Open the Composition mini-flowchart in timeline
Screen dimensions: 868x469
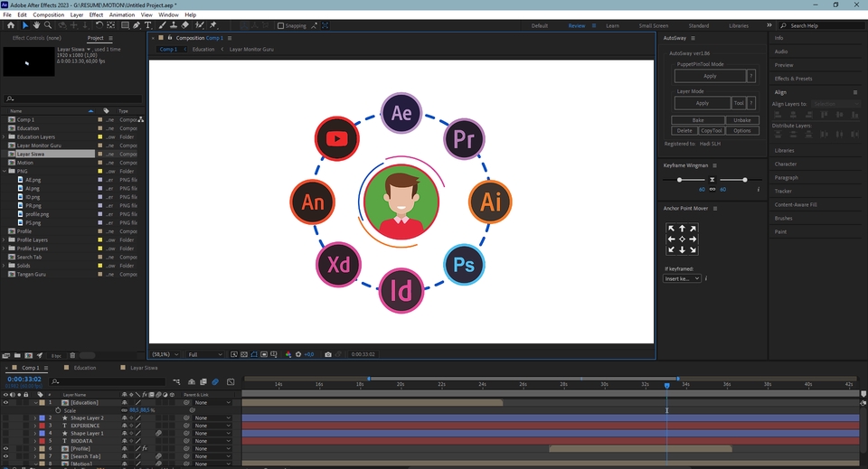[176, 381]
